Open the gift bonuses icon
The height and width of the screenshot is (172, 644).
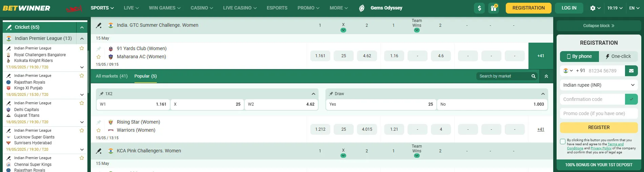pyautogui.click(x=494, y=8)
